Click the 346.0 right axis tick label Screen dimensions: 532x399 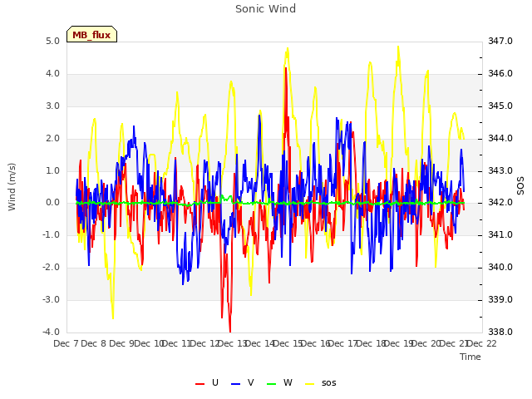(x=500, y=74)
